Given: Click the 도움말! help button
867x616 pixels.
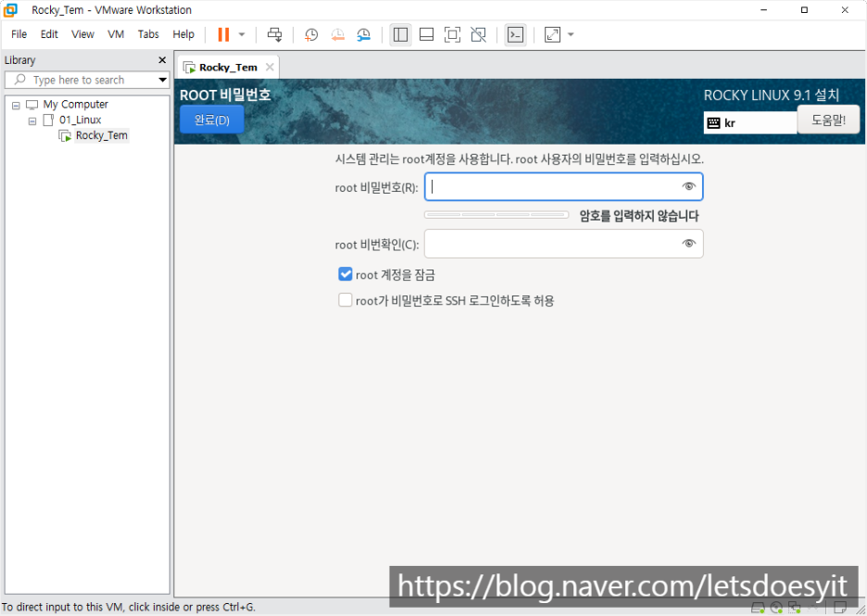Looking at the screenshot, I should (x=828, y=119).
